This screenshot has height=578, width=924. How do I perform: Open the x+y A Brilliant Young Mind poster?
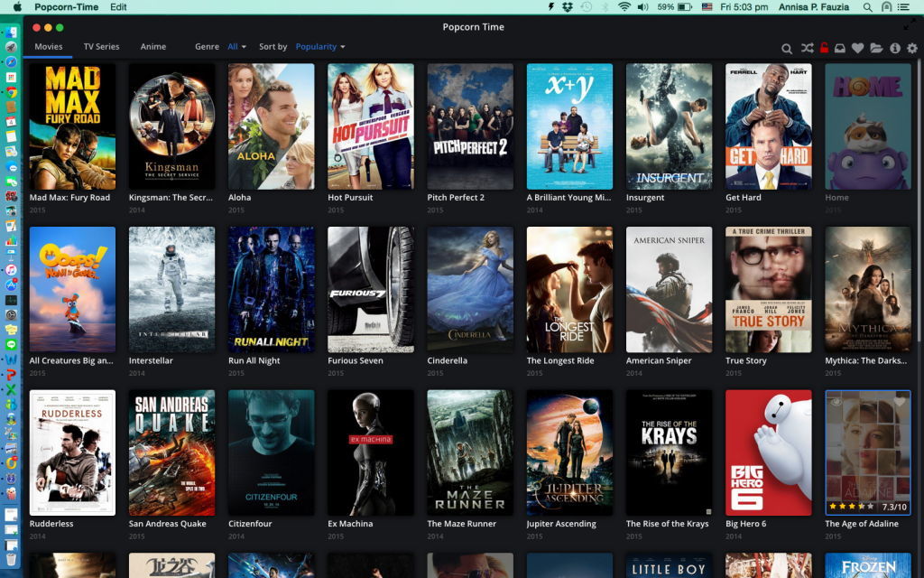point(569,126)
